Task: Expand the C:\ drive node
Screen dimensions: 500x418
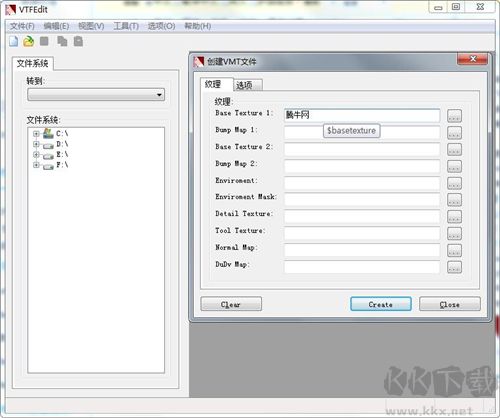Action: click(36, 134)
